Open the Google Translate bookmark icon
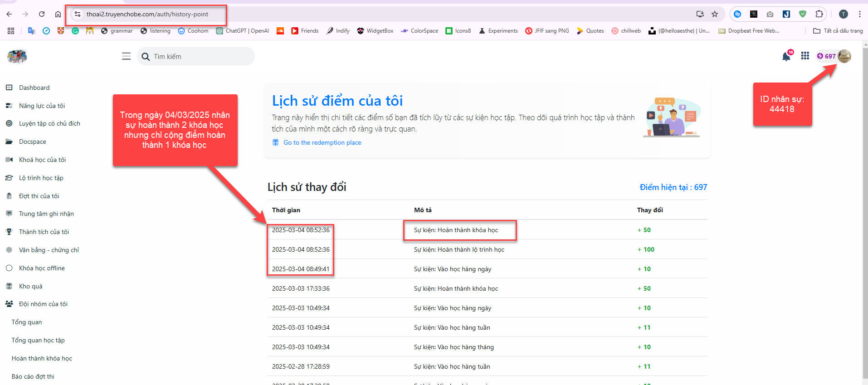 [x=31, y=31]
